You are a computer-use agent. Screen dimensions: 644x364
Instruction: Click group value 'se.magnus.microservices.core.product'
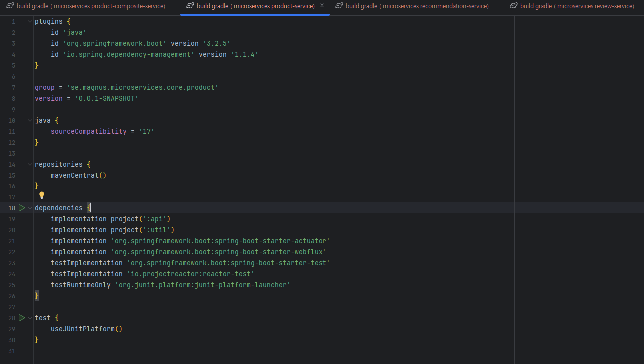pyautogui.click(x=143, y=88)
